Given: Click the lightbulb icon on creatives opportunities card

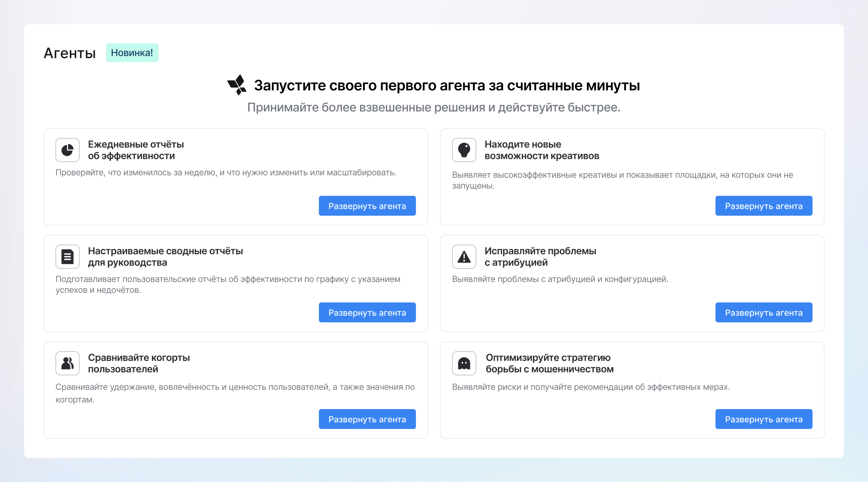Looking at the screenshot, I should pos(464,149).
